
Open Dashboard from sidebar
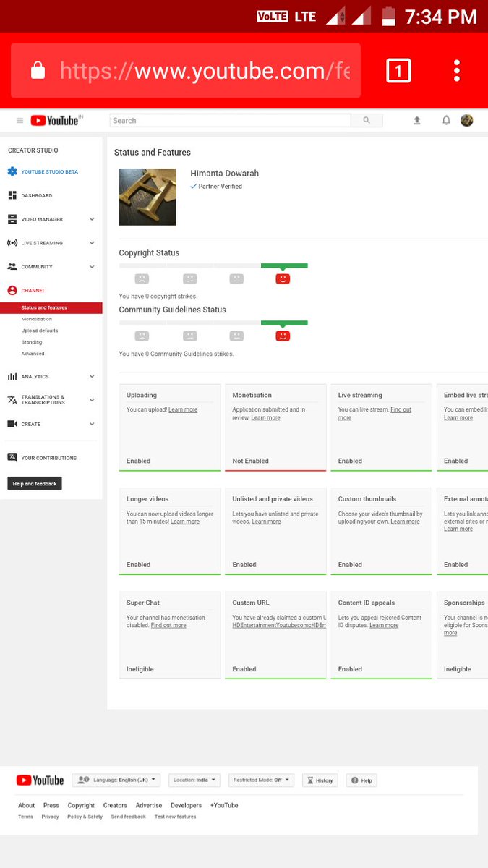coord(36,195)
